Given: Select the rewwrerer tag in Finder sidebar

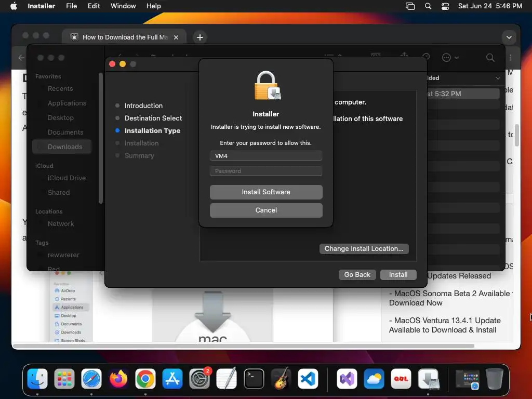Looking at the screenshot, I should (63, 255).
